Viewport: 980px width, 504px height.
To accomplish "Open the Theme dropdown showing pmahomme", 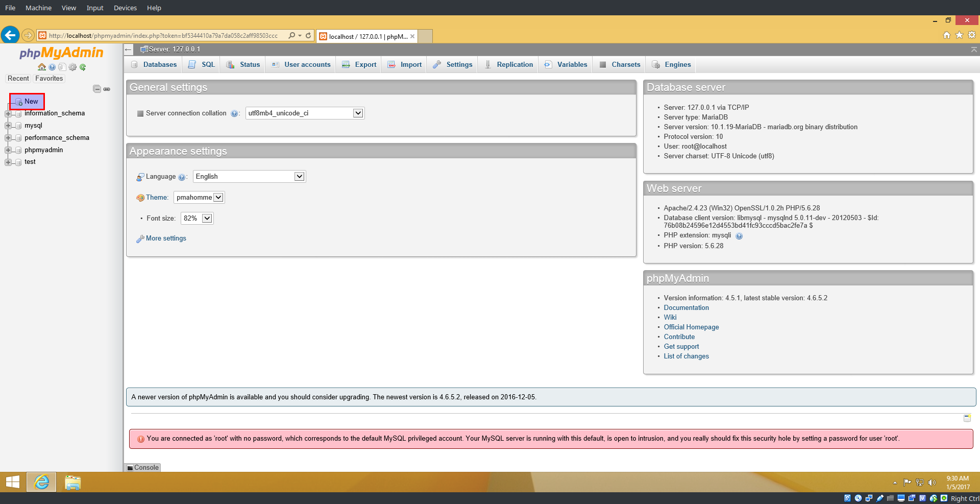I will [x=199, y=197].
